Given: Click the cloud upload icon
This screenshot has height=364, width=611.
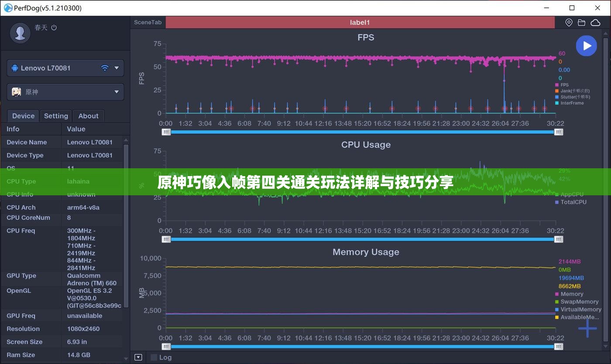Looking at the screenshot, I should (x=595, y=23).
